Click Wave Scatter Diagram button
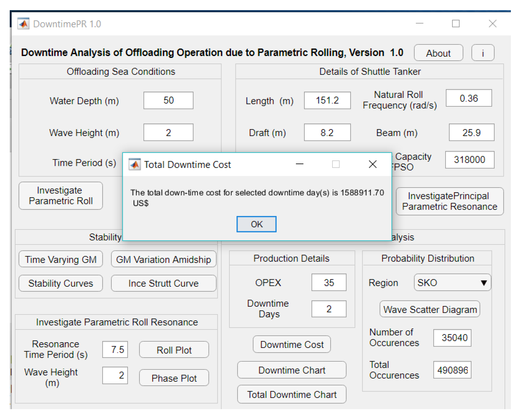The height and width of the screenshot is (420, 517). (430, 309)
